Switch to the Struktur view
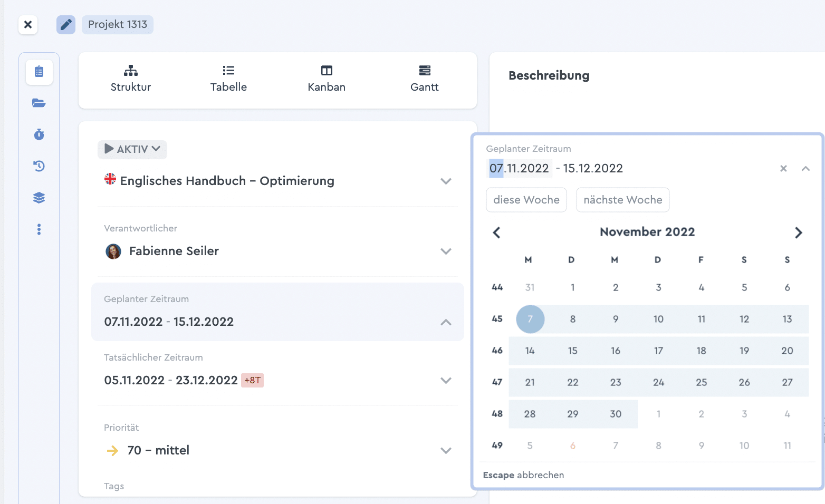The image size is (825, 504). click(x=131, y=79)
